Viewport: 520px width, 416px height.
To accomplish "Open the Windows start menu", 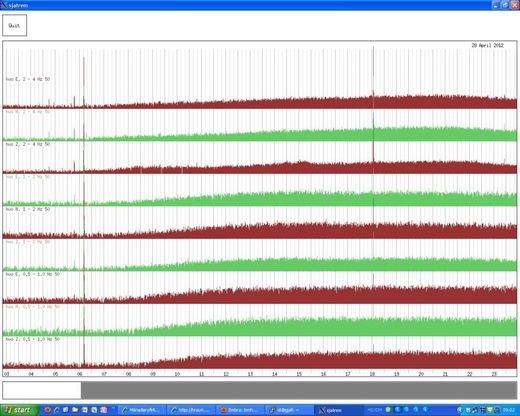I will [x=19, y=410].
